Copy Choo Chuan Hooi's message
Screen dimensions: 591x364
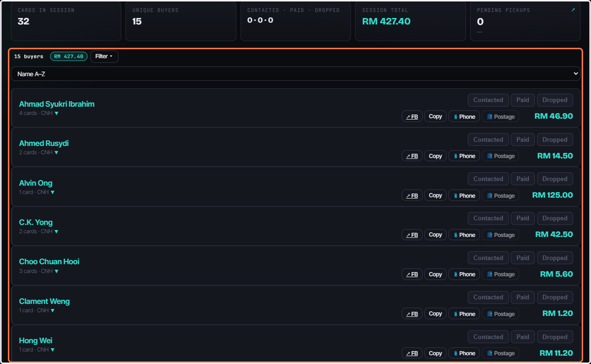point(435,274)
